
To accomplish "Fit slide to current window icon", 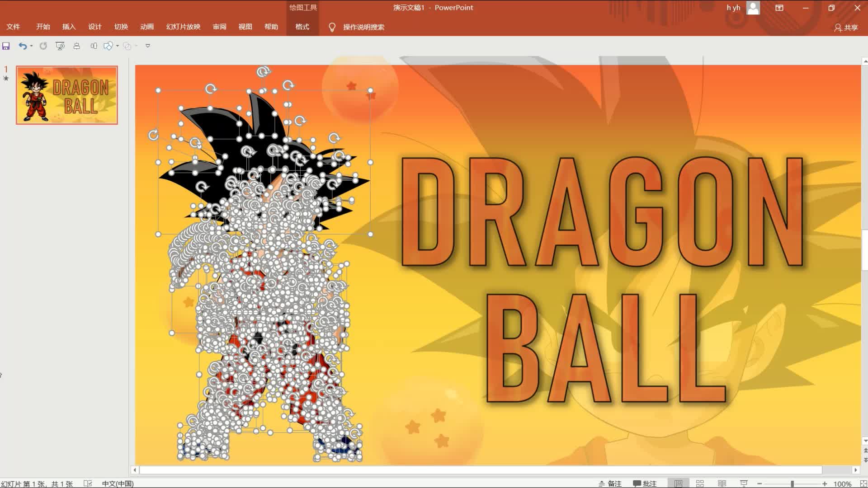I will tap(863, 483).
